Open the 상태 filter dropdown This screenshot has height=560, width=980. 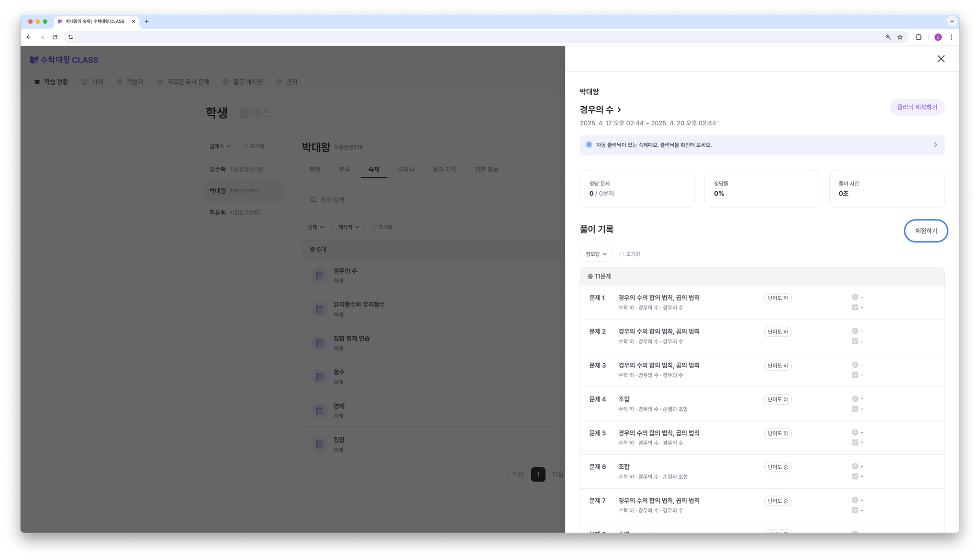(316, 227)
